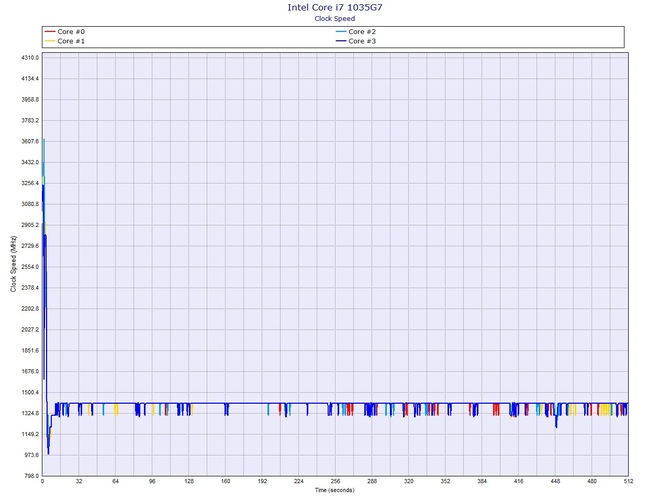Viewport: 670px width, 502px height.
Task: Click the 96 tick on the time axis
Action: (152, 481)
